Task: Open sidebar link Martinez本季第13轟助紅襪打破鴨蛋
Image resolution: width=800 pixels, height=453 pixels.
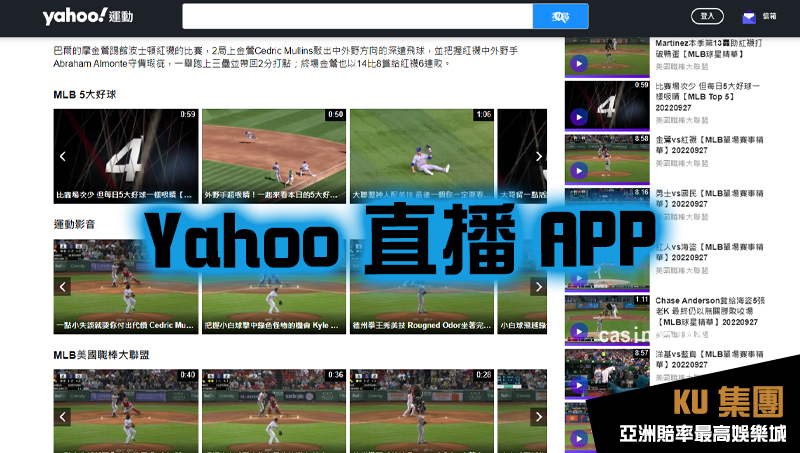Action: pyautogui.click(x=709, y=48)
